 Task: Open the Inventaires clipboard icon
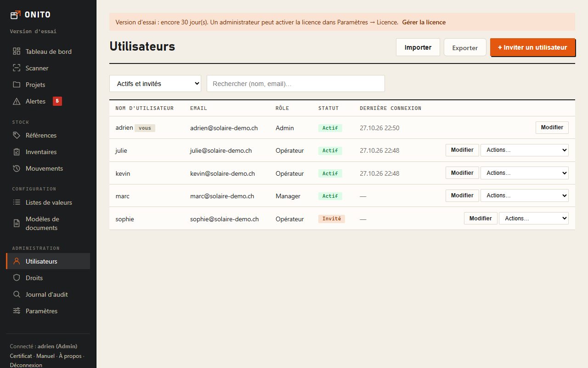[x=17, y=152]
